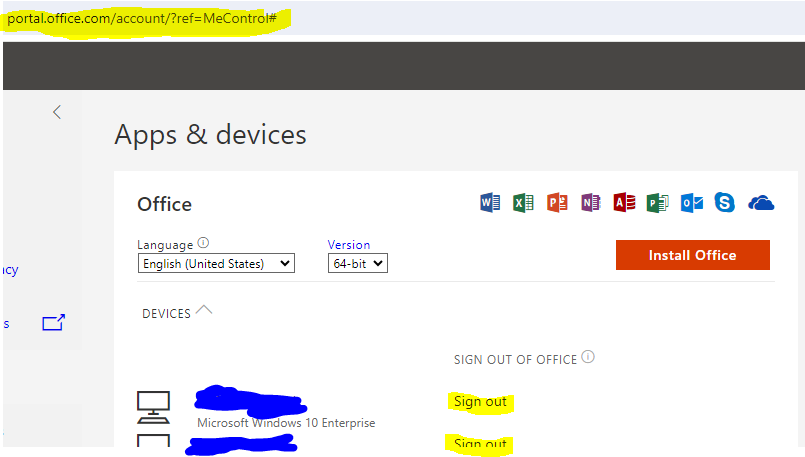805x457 pixels.
Task: Click the Microsoft Windows 10 Enterprise text
Action: coord(286,423)
